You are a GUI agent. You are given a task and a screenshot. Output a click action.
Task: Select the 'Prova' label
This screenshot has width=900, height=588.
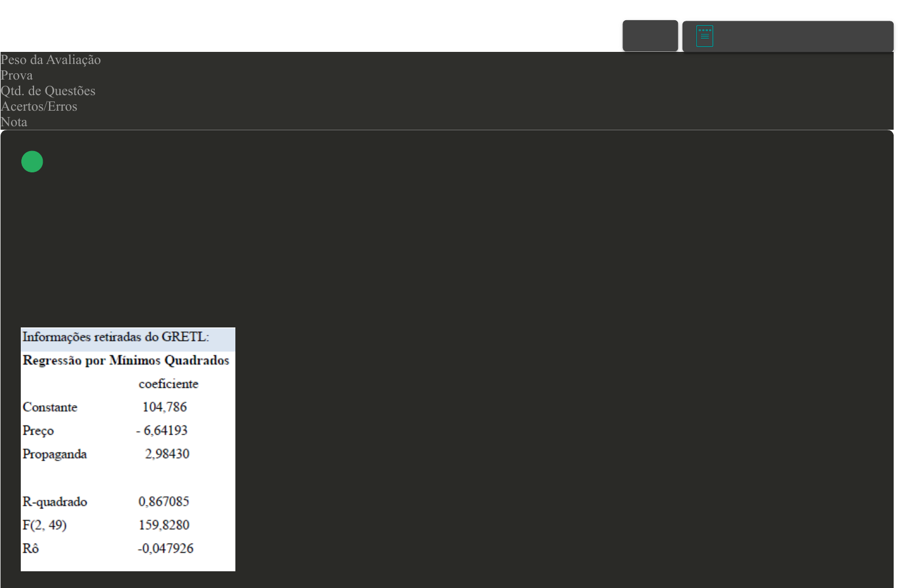click(17, 76)
